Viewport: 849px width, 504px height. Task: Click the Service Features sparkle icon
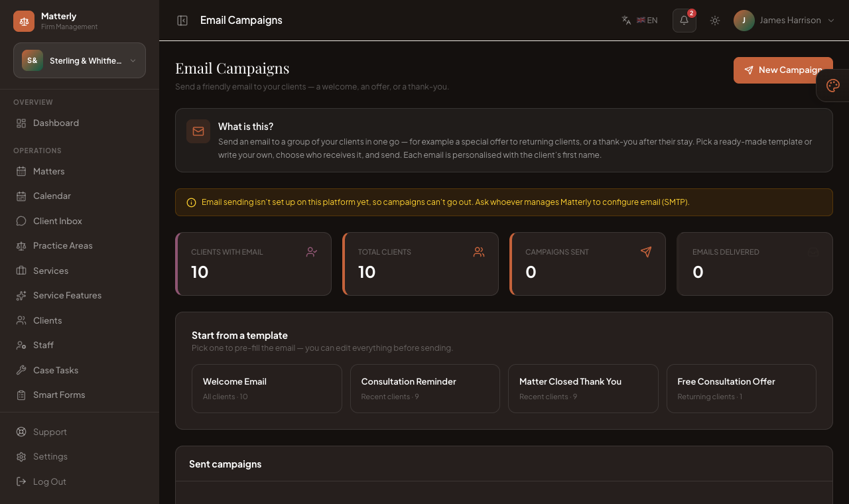click(x=21, y=296)
